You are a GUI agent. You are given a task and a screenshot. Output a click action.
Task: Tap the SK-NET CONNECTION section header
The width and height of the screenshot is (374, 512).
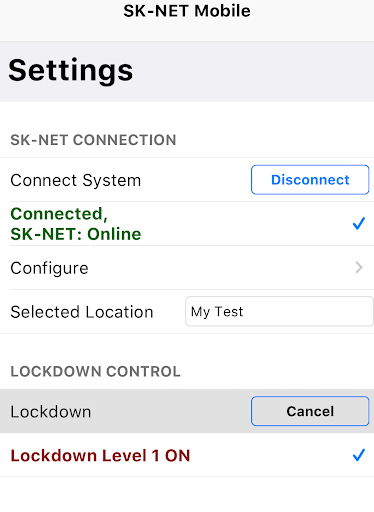point(93,140)
